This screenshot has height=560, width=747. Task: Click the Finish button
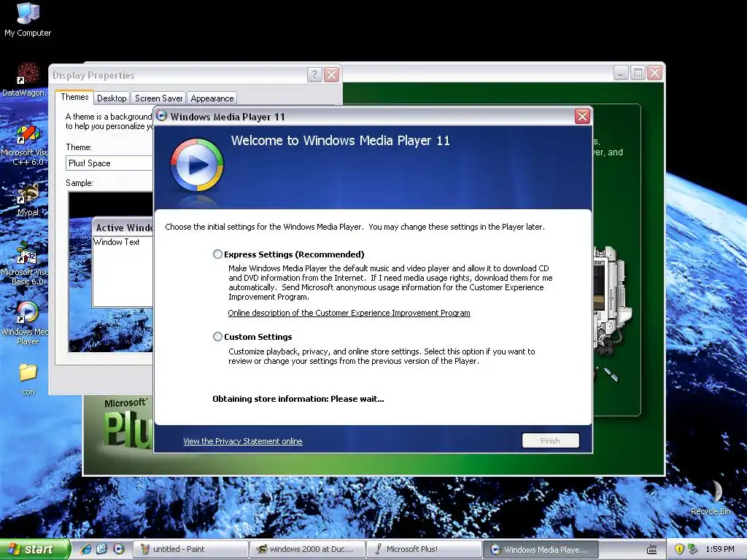[x=550, y=440]
